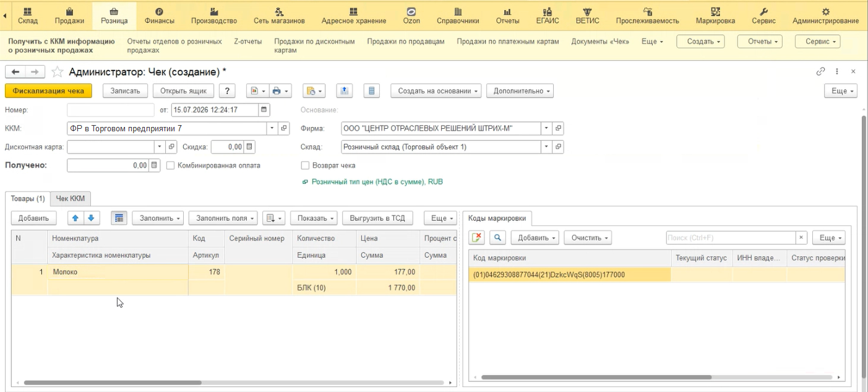Viewport: 868px width, 392px height.
Task: Open the Справочники section
Action: coord(458,16)
